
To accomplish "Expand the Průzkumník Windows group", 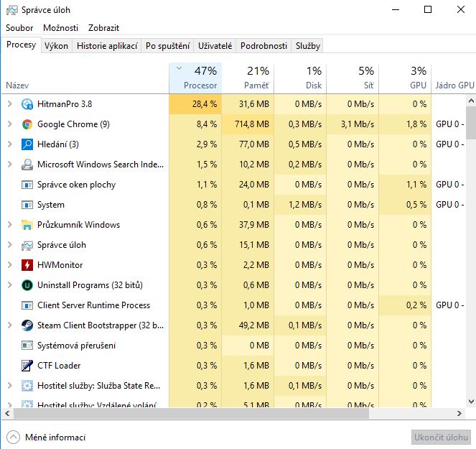I will click(x=10, y=225).
